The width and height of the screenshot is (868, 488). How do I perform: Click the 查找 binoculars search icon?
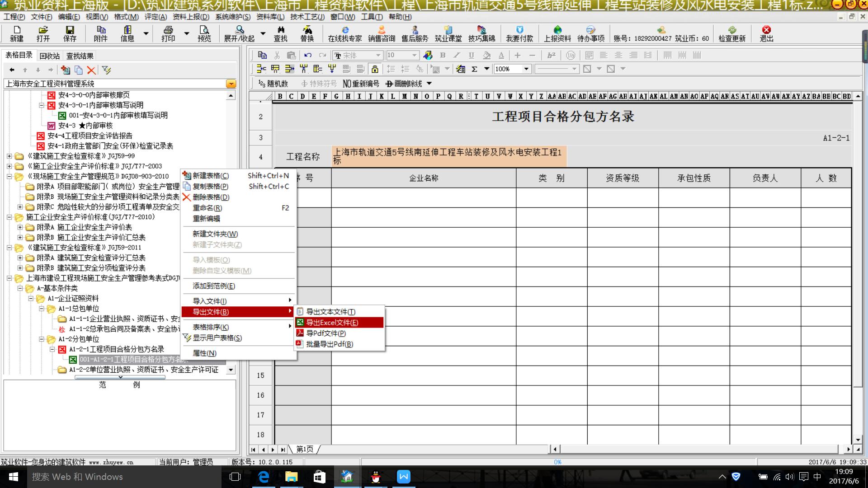(280, 33)
